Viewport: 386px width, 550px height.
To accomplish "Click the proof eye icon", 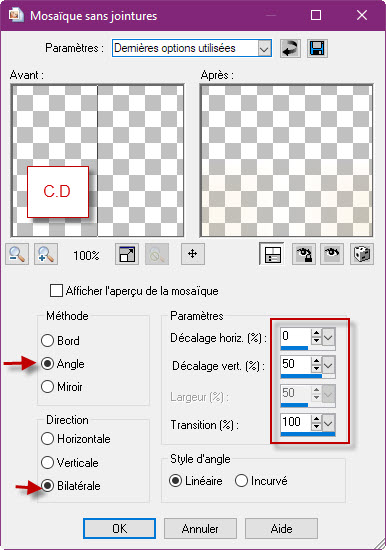I will click(332, 254).
